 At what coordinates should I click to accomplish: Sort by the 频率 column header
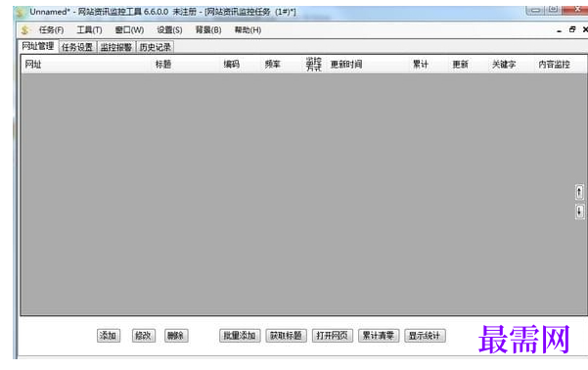pyautogui.click(x=273, y=65)
